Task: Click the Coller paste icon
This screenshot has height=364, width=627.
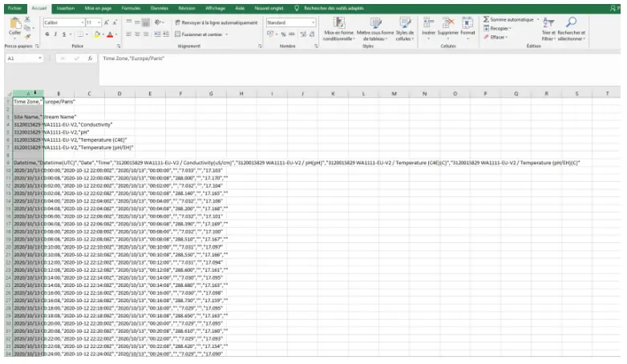Action: (x=14, y=24)
